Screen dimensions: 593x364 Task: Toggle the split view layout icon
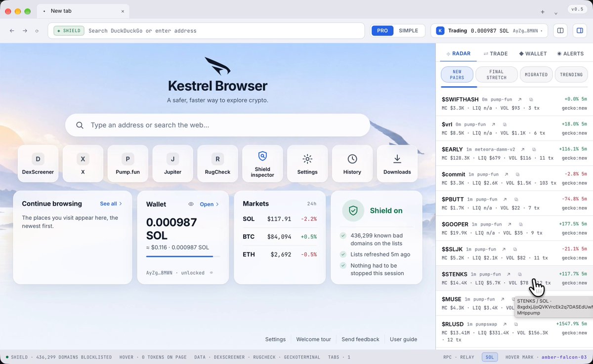coord(560,31)
